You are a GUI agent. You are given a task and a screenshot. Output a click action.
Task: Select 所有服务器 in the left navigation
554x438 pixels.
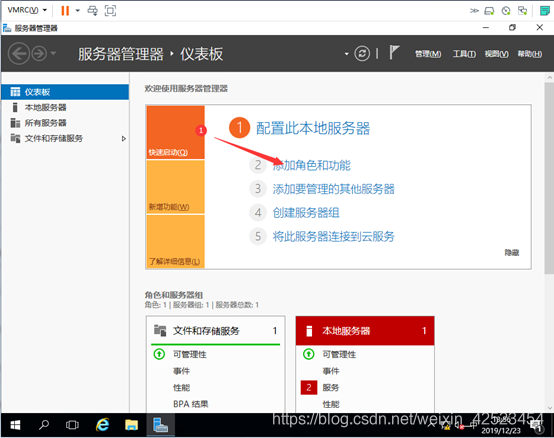tap(65, 123)
